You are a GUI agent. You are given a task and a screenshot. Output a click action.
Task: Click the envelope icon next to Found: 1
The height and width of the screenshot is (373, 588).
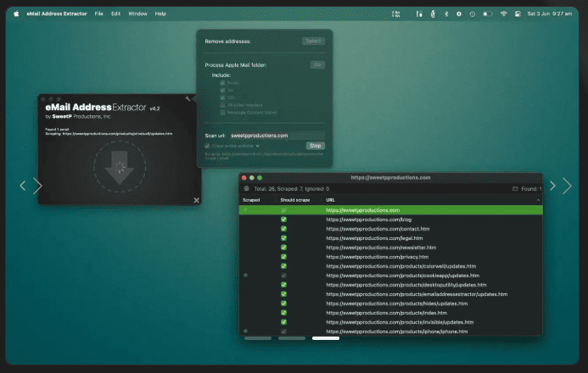click(515, 189)
